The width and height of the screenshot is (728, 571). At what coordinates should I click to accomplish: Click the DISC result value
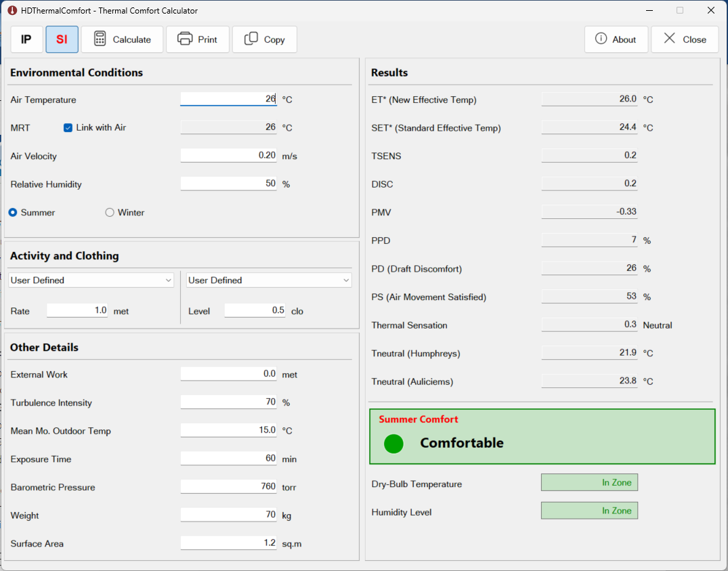tap(589, 184)
